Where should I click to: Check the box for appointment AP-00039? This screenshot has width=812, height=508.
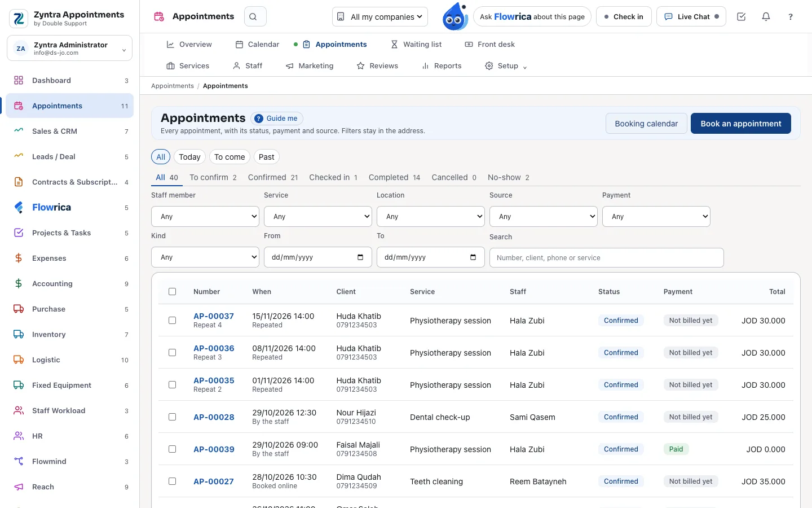173,449
